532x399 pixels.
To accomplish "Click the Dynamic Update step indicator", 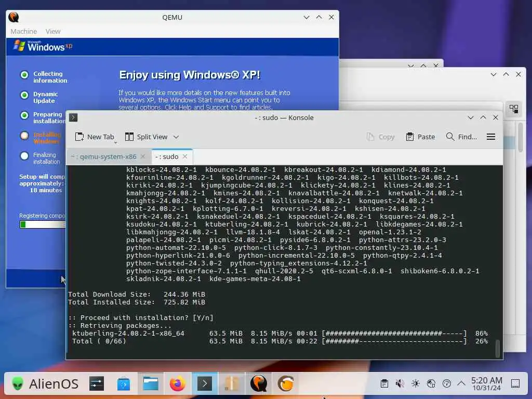I will [24, 95].
